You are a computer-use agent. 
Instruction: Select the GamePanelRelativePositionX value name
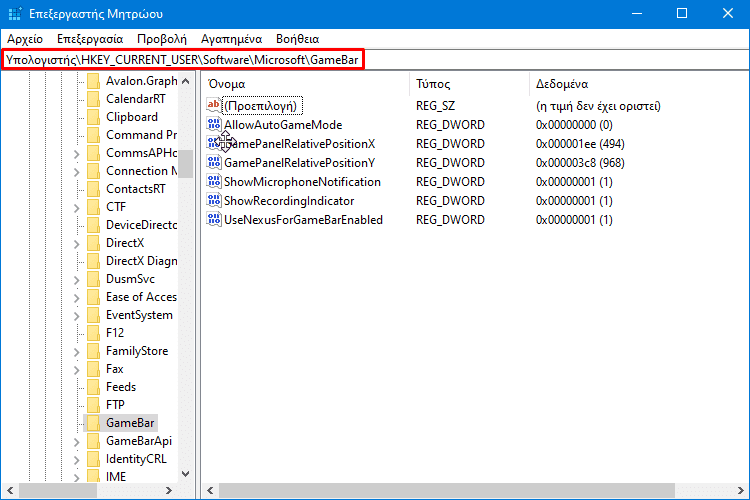click(x=299, y=144)
